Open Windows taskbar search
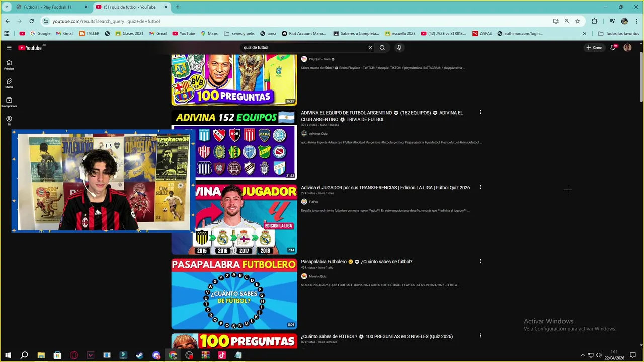The height and width of the screenshot is (362, 644). pyautogui.click(x=24, y=355)
